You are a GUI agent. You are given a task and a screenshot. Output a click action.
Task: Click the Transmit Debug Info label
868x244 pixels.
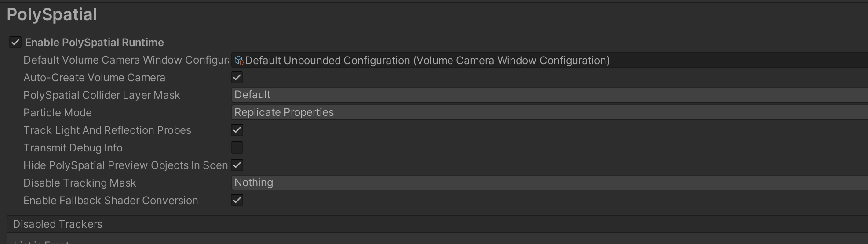[73, 148]
